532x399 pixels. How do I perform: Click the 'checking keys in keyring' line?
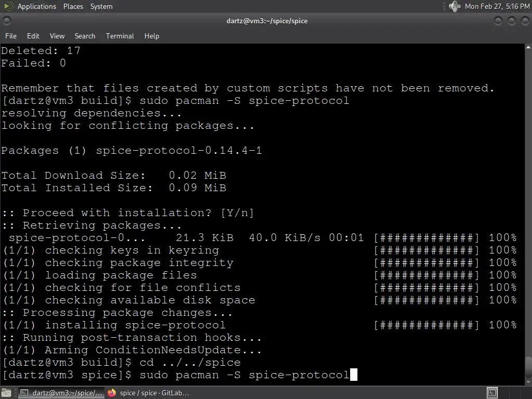pyautogui.click(x=260, y=250)
